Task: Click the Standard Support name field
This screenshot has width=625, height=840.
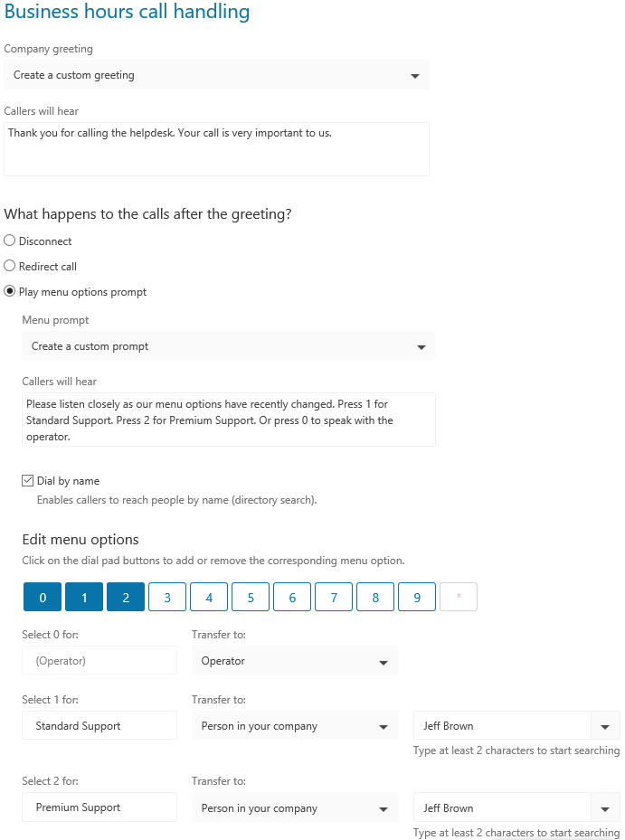Action: 99,726
